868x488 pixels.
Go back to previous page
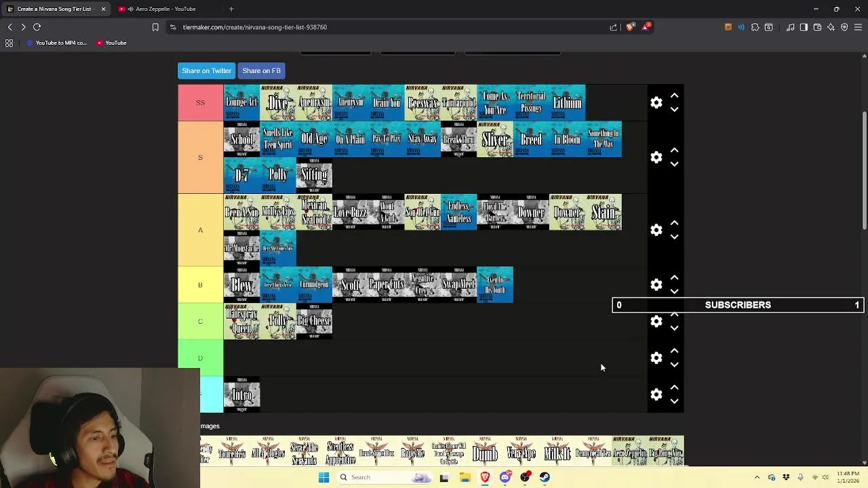9,27
